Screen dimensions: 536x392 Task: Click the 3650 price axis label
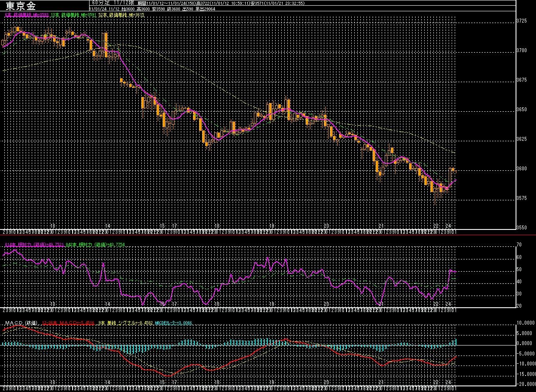(521, 110)
